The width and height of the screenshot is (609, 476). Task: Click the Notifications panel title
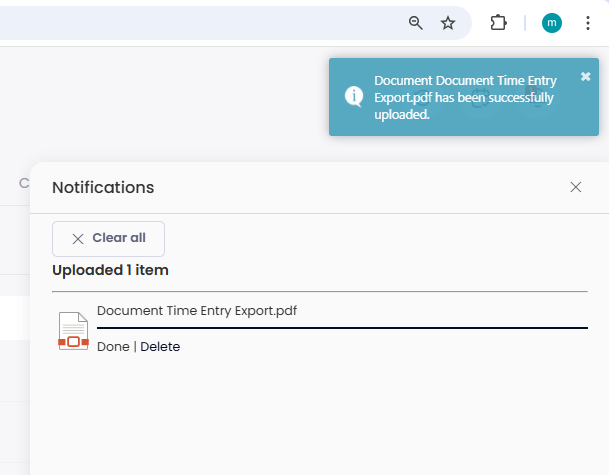pos(103,187)
